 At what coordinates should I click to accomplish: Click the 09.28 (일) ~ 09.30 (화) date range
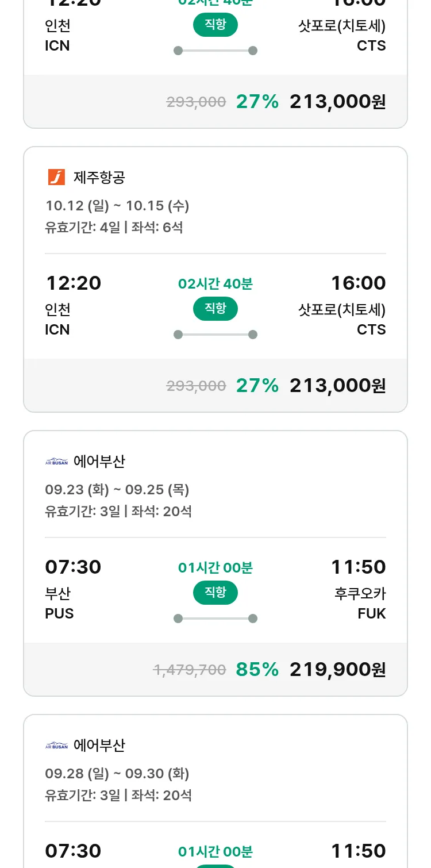pyautogui.click(x=117, y=773)
